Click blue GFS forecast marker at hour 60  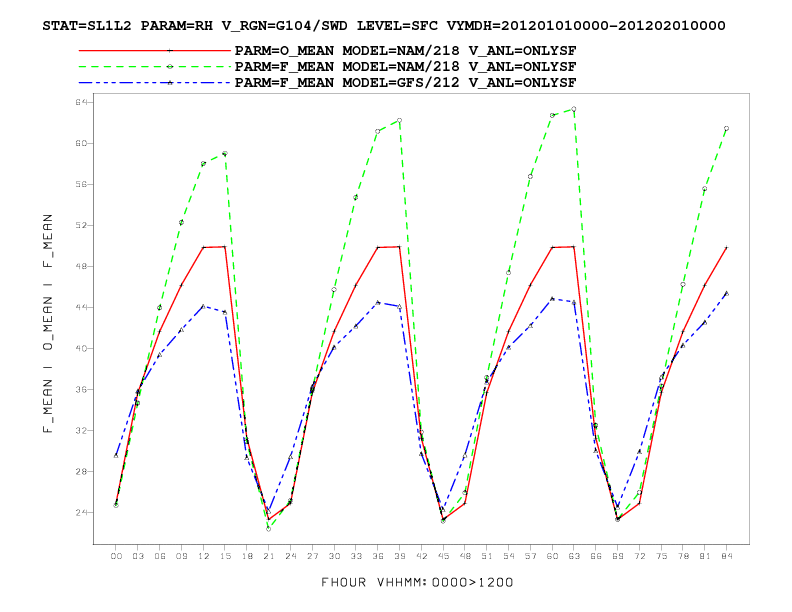[552, 298]
